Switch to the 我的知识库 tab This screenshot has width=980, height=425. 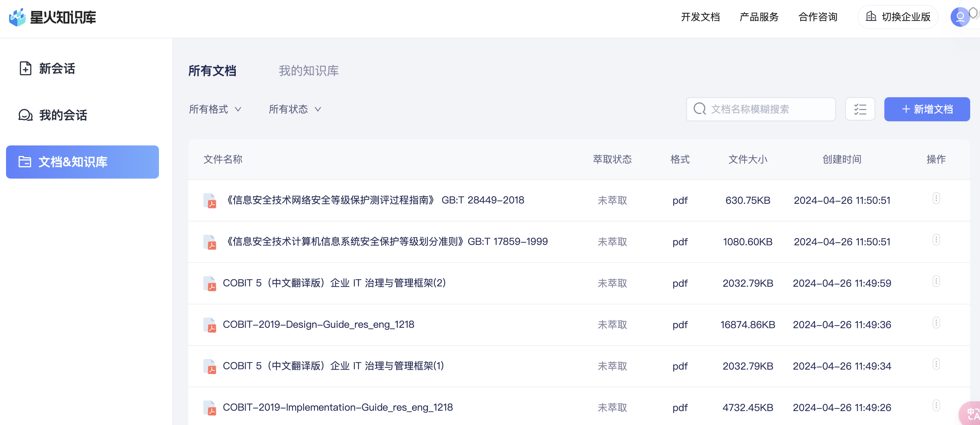pyautogui.click(x=308, y=71)
